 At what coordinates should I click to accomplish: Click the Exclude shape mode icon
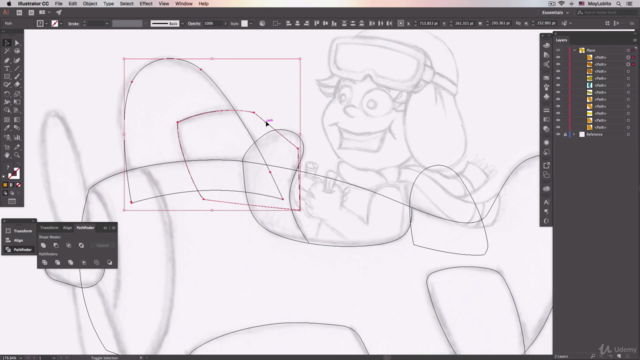click(81, 245)
